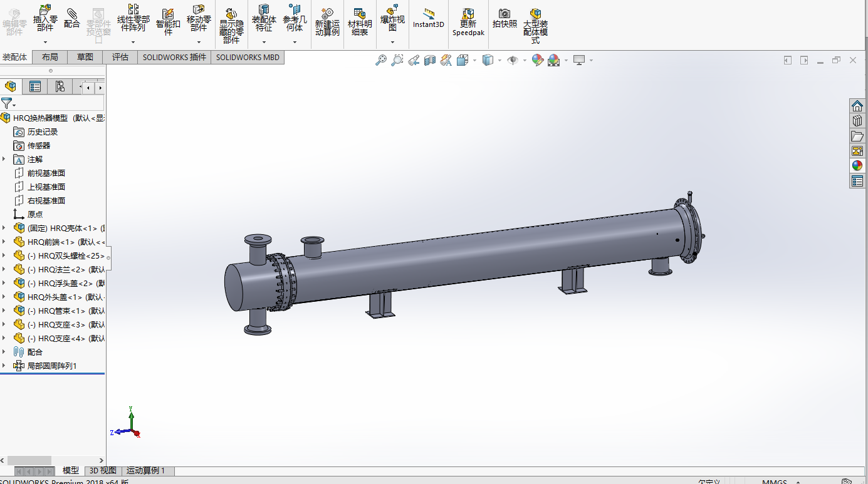Viewport: 868px width, 484px height.
Task: Open Design Library icon in task pane
Action: click(857, 120)
